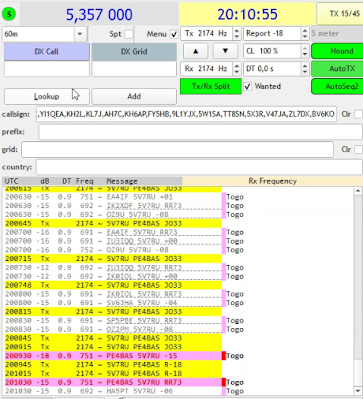Click the down arrow frequency button
Image resolution: width=363 pixels, height=399 pixels.
[x=225, y=51]
